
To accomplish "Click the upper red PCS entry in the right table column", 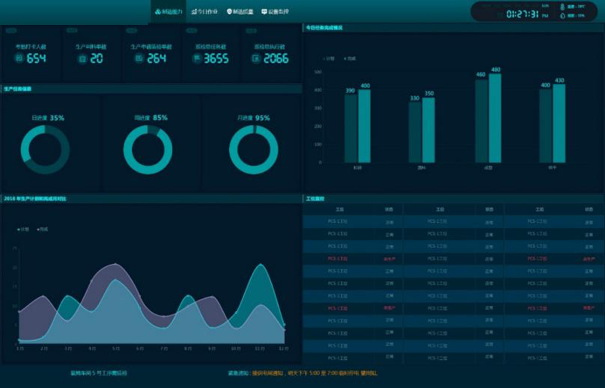I will [537, 259].
